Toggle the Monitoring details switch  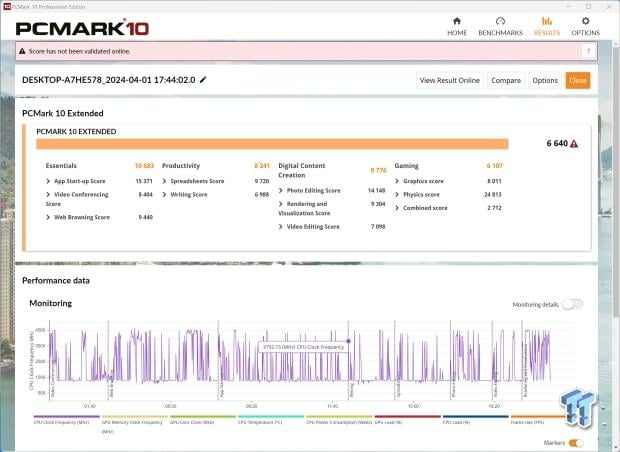(x=572, y=304)
